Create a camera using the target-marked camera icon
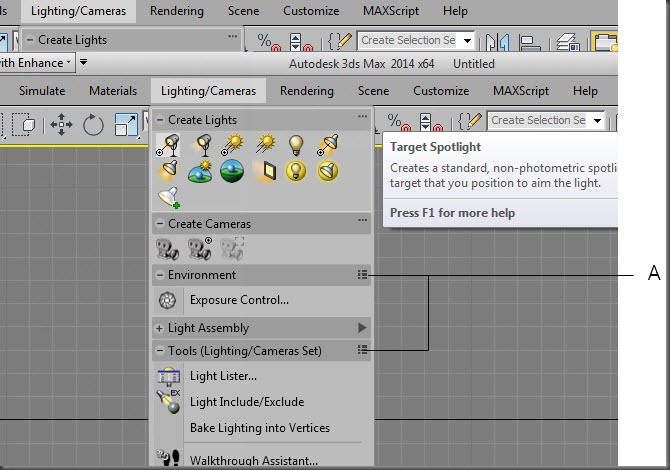670x470 pixels. [200, 248]
